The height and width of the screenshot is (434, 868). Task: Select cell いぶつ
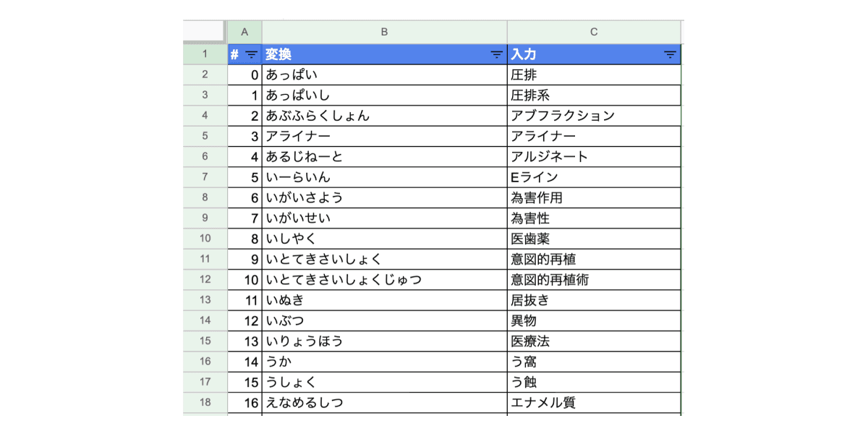pos(385,320)
